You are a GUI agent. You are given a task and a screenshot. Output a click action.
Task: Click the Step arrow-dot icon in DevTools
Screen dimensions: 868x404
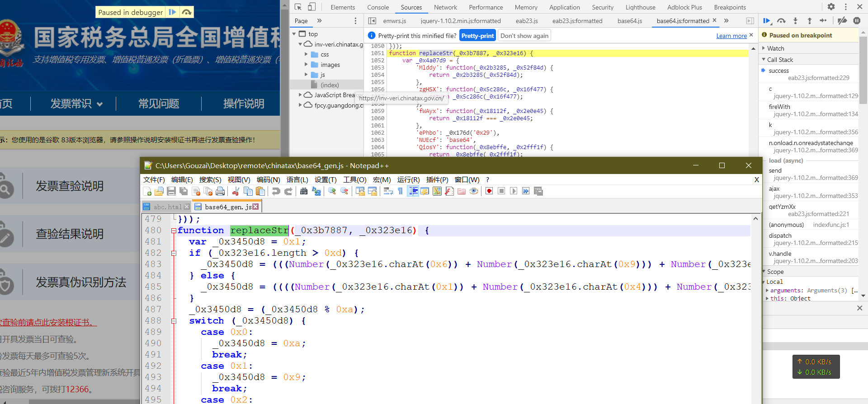click(x=823, y=21)
